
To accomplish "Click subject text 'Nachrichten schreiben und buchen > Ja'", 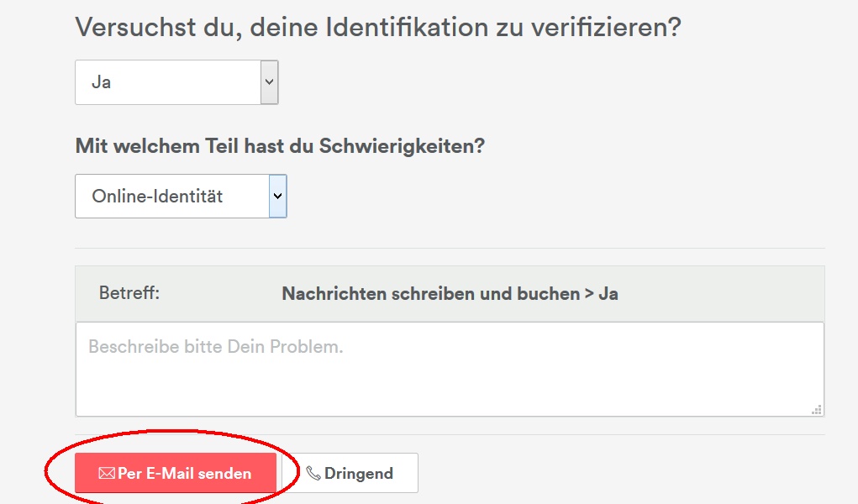I will pos(450,294).
